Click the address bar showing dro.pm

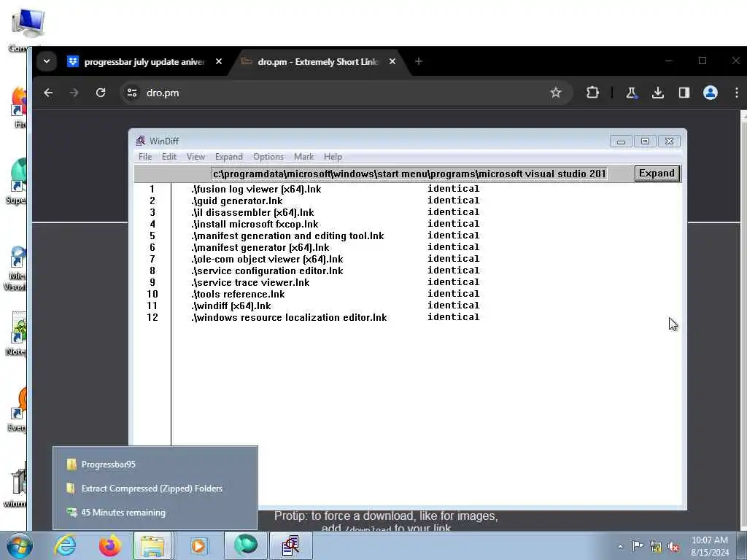click(x=345, y=93)
